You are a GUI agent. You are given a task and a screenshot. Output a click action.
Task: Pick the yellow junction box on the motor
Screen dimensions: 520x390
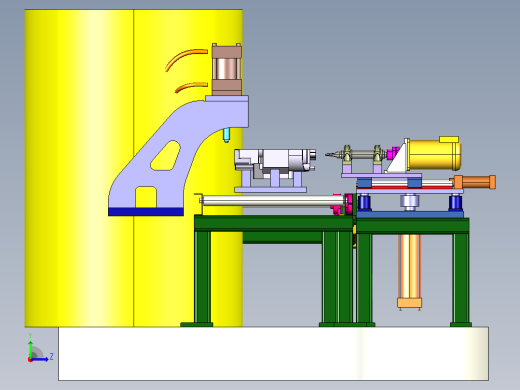tap(449, 139)
